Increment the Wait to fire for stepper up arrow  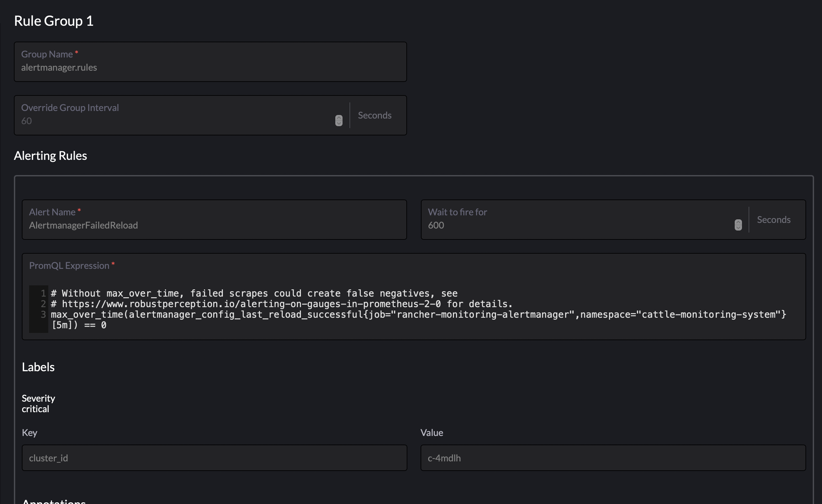coord(738,222)
